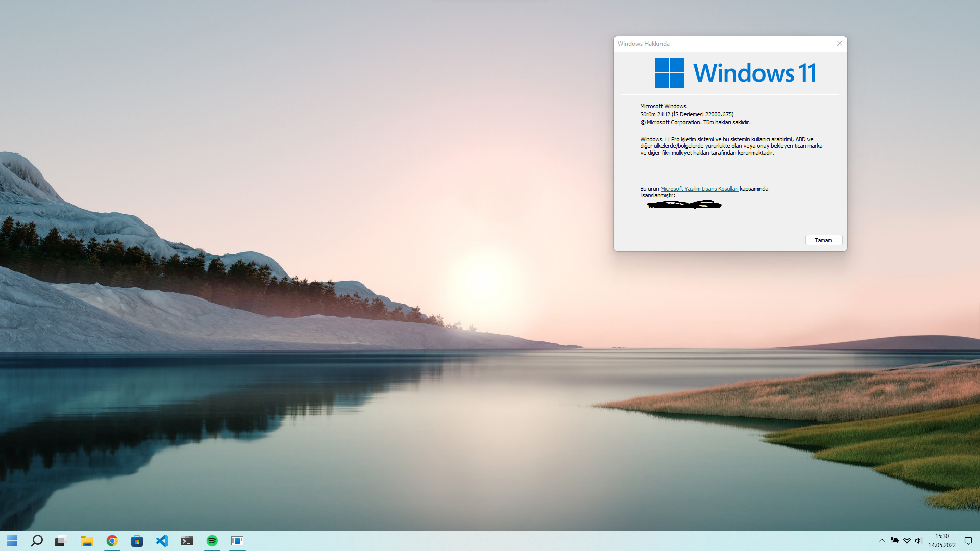Click the speaker volume tray icon
The width and height of the screenshot is (980, 551).
click(x=918, y=541)
